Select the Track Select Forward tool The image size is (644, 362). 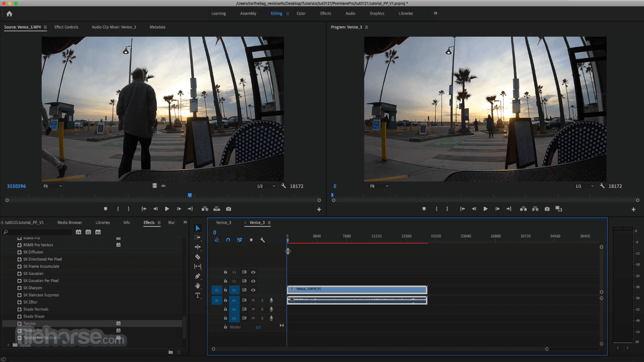click(198, 237)
